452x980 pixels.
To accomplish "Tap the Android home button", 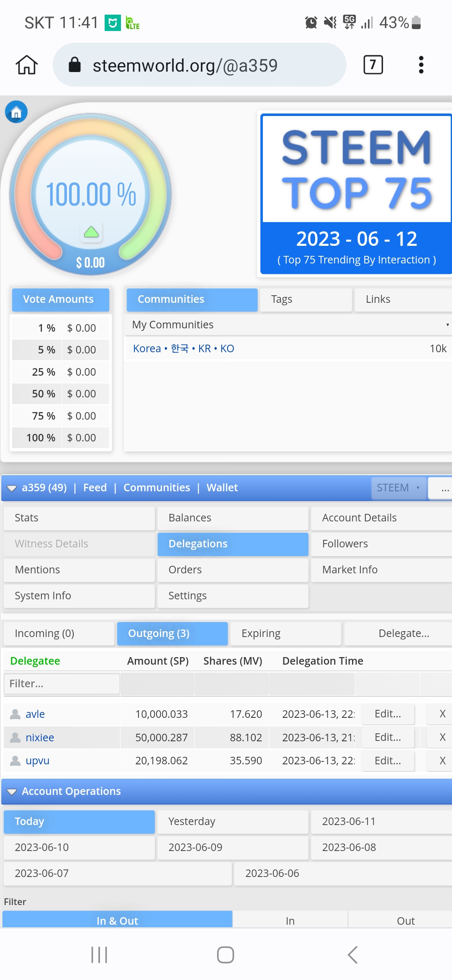I will [226, 955].
